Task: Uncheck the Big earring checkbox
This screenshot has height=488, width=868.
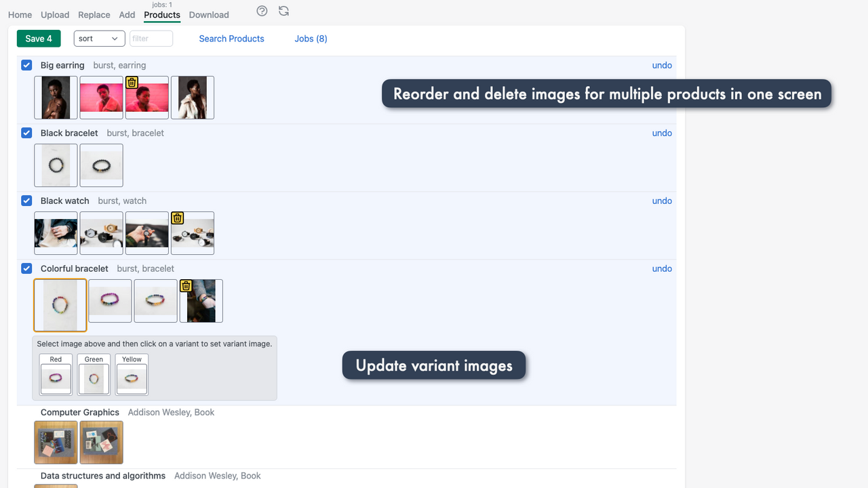Action: 26,65
